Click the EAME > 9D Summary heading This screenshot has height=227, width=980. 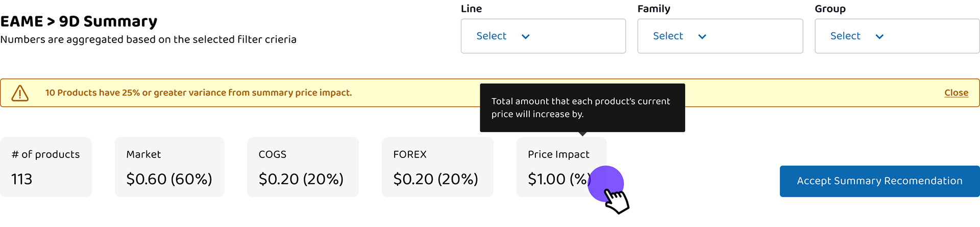(x=79, y=21)
